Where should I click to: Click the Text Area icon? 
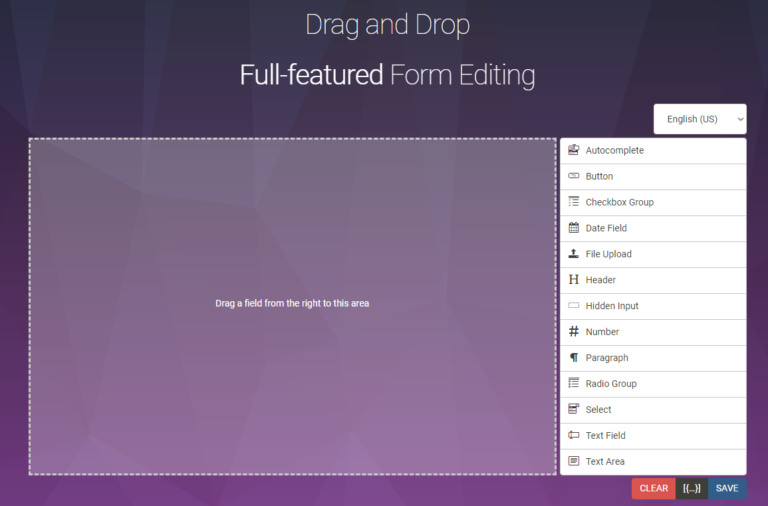coord(574,461)
